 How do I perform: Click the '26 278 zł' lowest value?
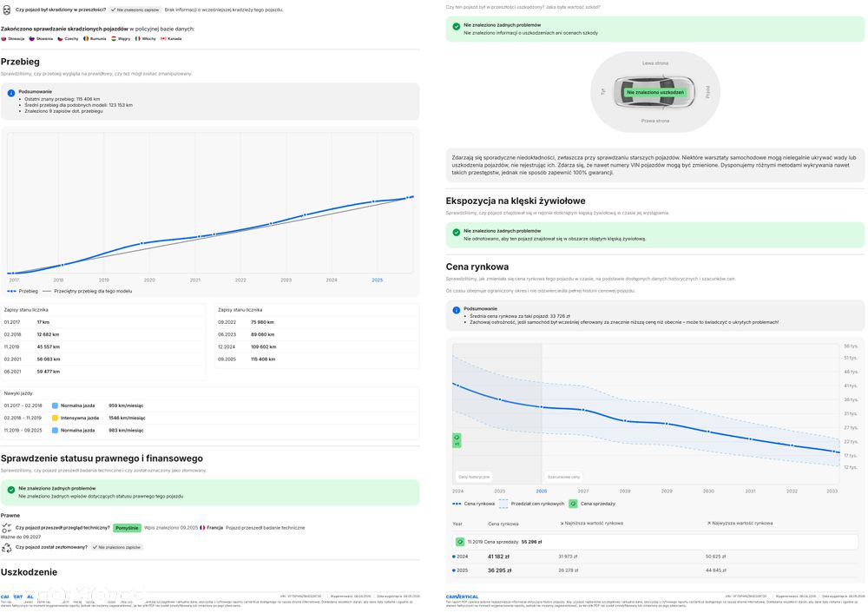(568, 570)
